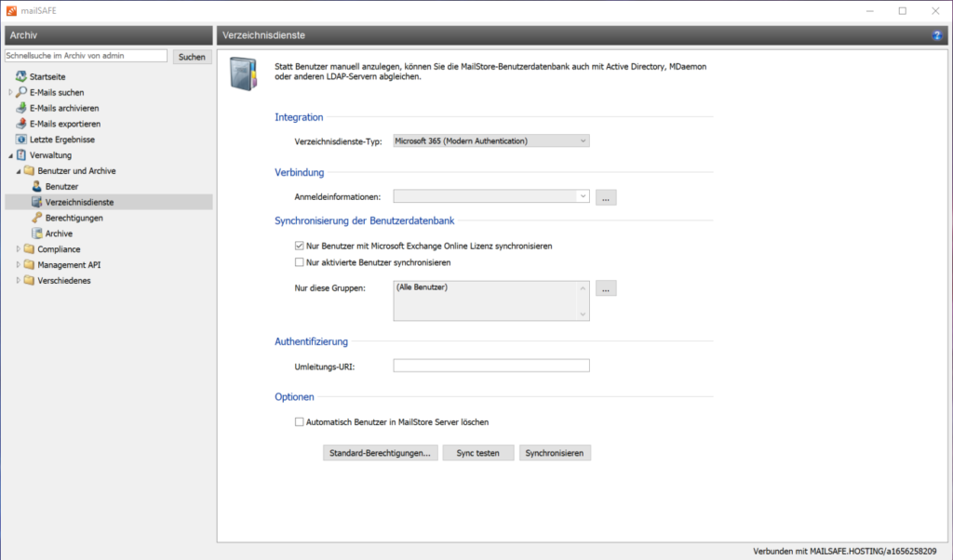Expand the Compliance tree node
This screenshot has height=560, width=953.
[x=18, y=249]
